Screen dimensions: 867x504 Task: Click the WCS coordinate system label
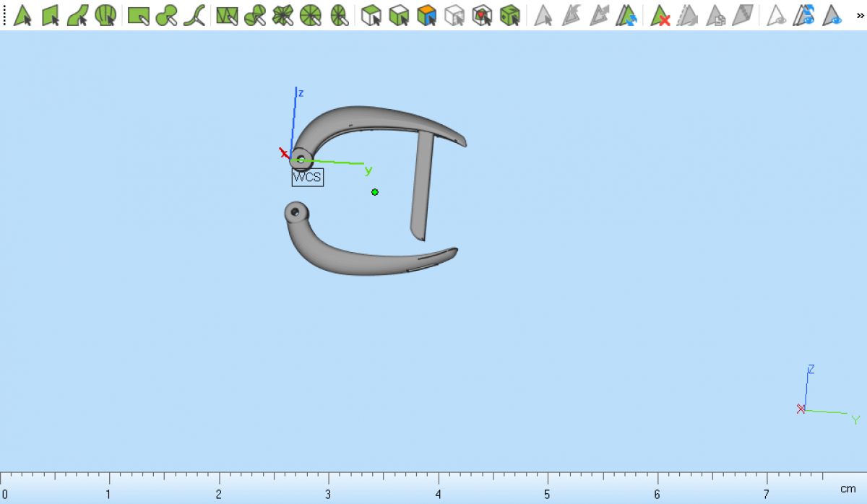tap(307, 178)
